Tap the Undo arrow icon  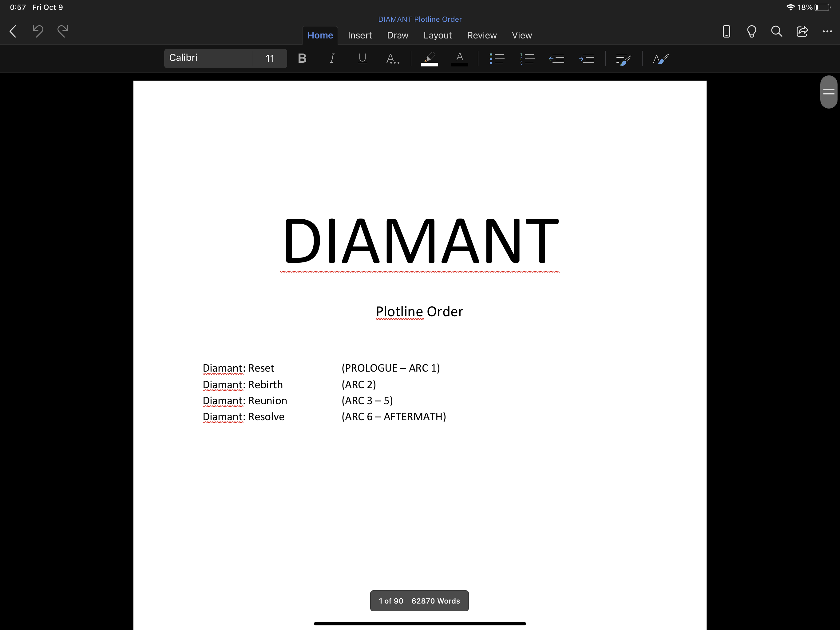coord(38,31)
